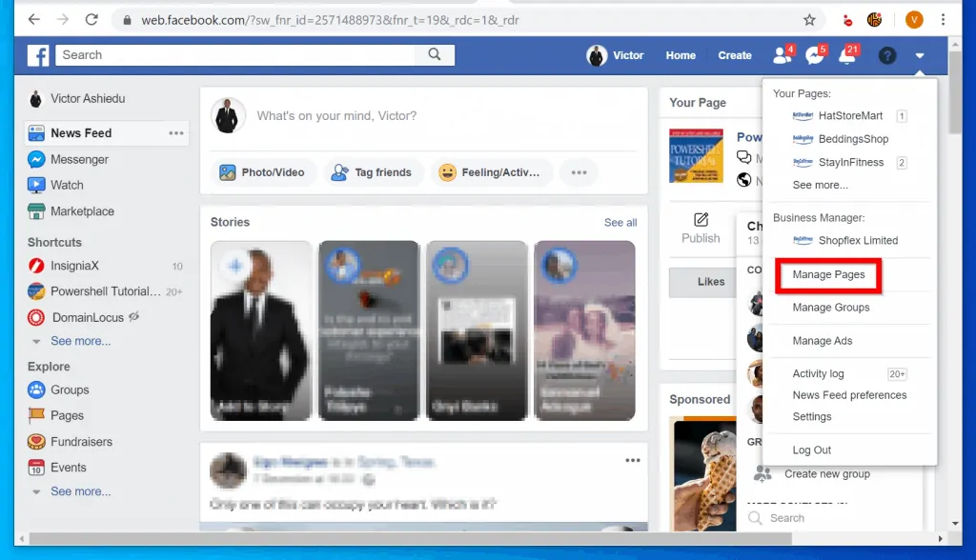Click the account dropdown caret arrow
Image resolution: width=976 pixels, height=560 pixels.
tap(919, 55)
